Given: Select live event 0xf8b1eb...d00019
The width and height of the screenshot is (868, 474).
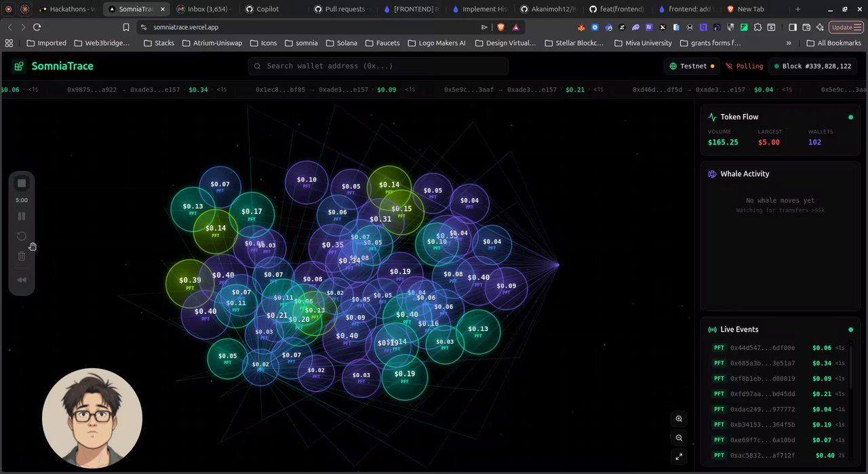Looking at the screenshot, I should pos(777,379).
